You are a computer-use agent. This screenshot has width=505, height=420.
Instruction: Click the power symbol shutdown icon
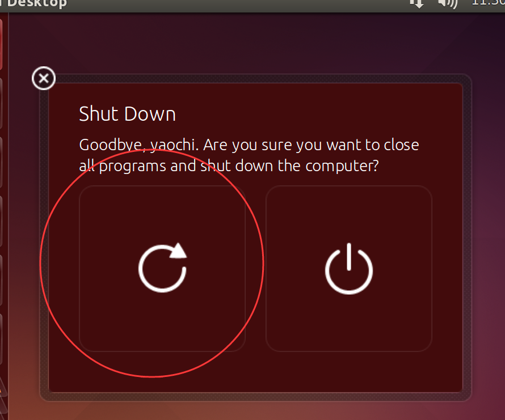[x=349, y=269]
